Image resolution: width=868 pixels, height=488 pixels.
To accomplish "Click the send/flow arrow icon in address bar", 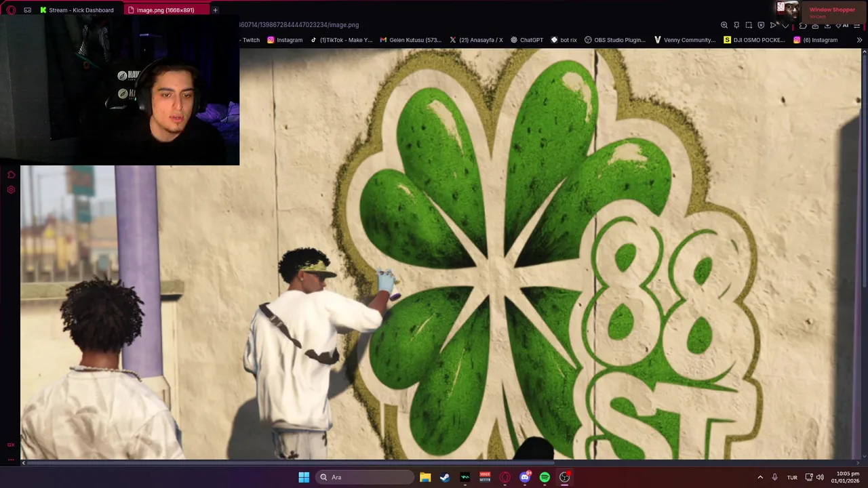I will tap(774, 25).
